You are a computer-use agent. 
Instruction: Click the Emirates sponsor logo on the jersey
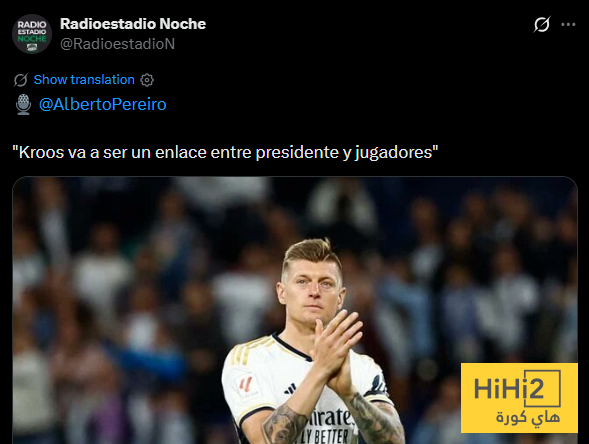[330, 418]
